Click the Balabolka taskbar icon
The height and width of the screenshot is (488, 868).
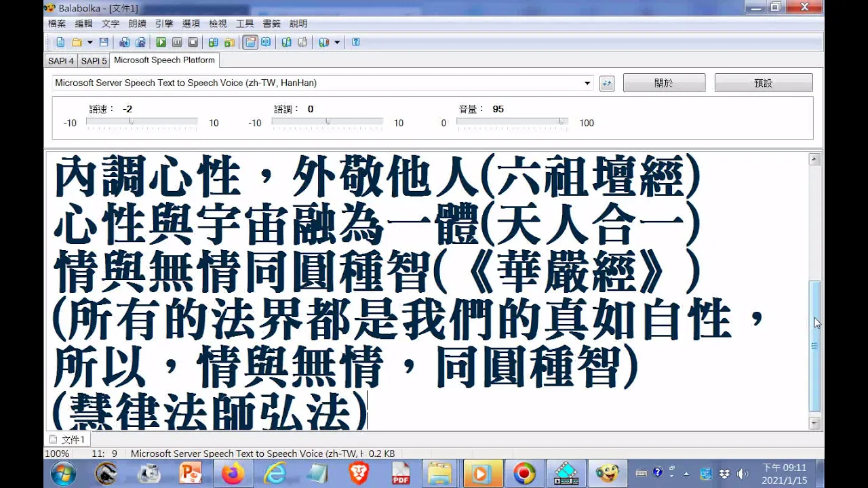click(x=607, y=473)
